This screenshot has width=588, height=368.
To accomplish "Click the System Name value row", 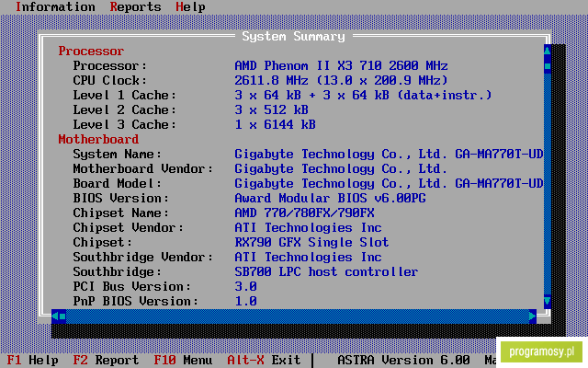I will point(389,154).
